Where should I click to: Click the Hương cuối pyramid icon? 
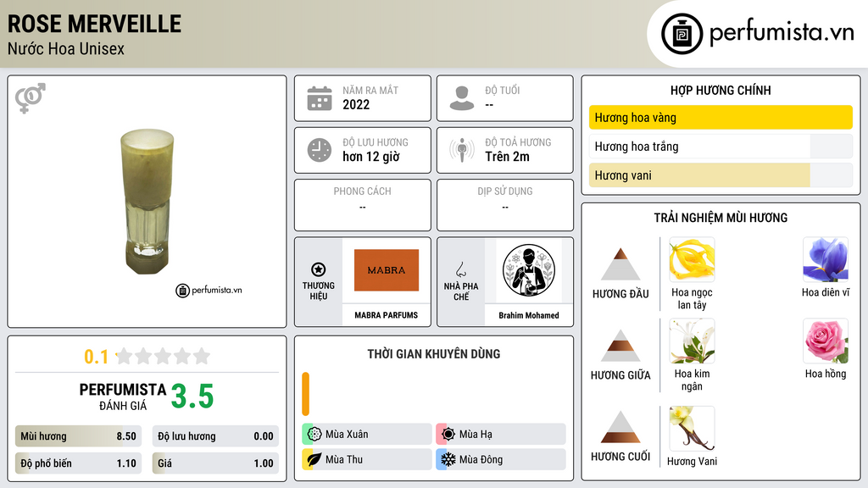(620, 427)
